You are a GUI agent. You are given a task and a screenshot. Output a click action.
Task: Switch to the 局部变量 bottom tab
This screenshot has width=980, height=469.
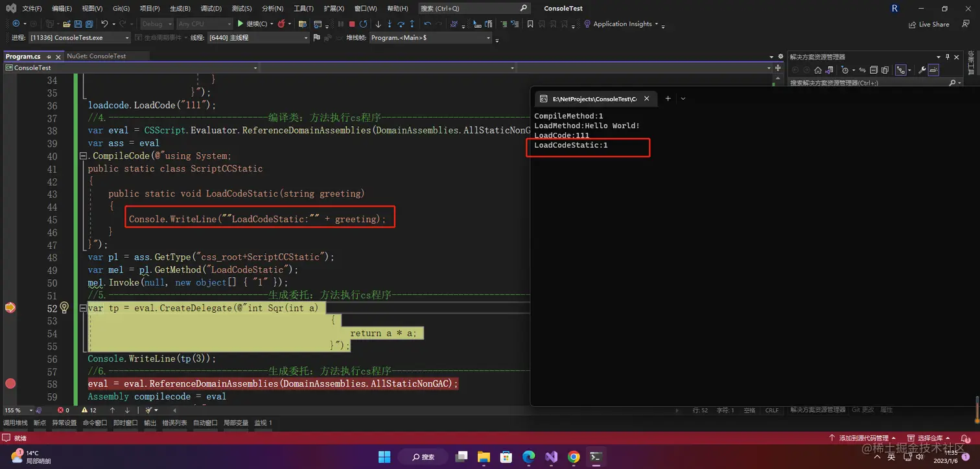[236, 422]
